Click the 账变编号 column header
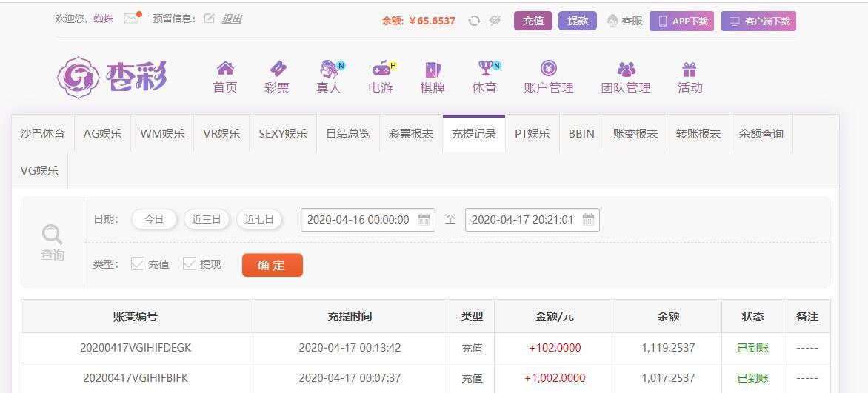Screen dimensions: 868x393 136,317
